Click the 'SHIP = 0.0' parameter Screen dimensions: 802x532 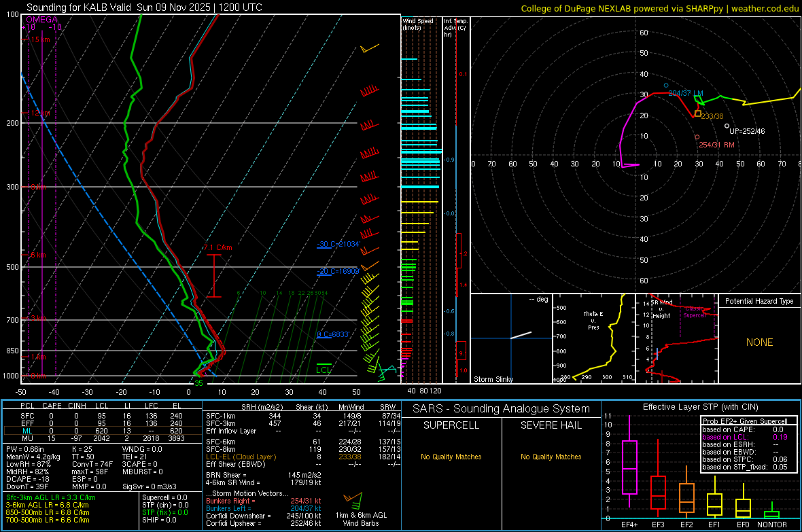point(159,520)
